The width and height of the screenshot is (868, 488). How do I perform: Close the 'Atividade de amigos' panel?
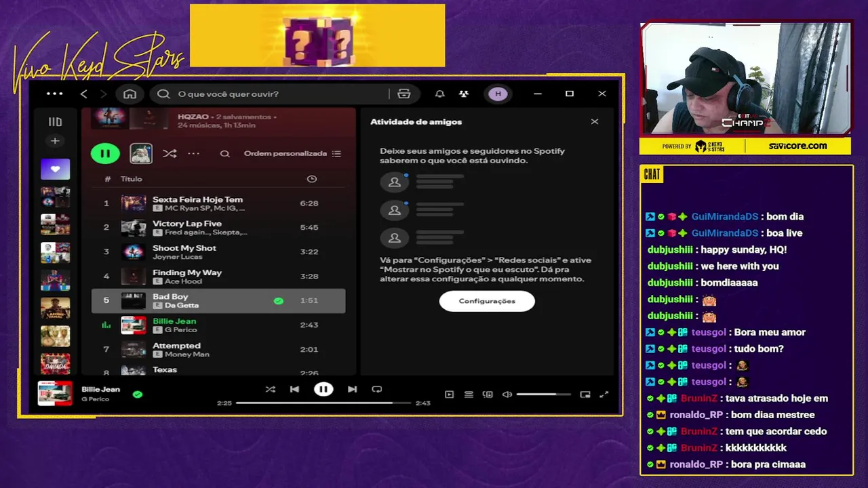595,122
